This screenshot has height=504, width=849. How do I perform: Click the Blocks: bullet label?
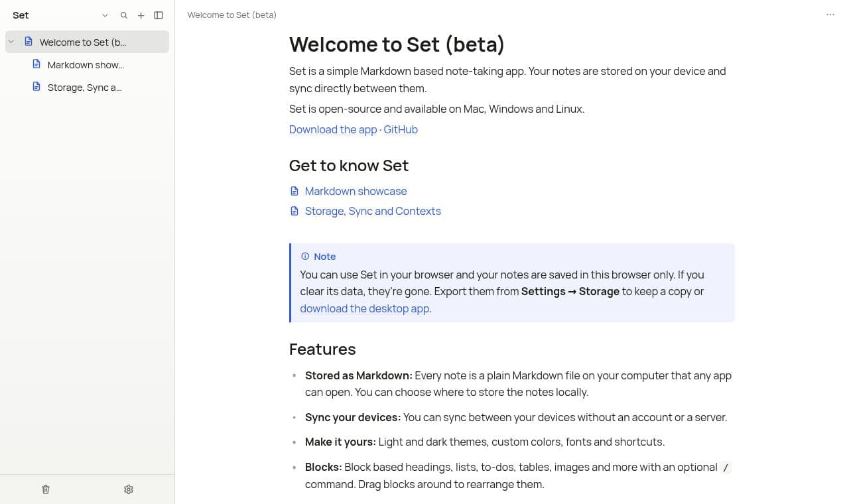(x=324, y=467)
